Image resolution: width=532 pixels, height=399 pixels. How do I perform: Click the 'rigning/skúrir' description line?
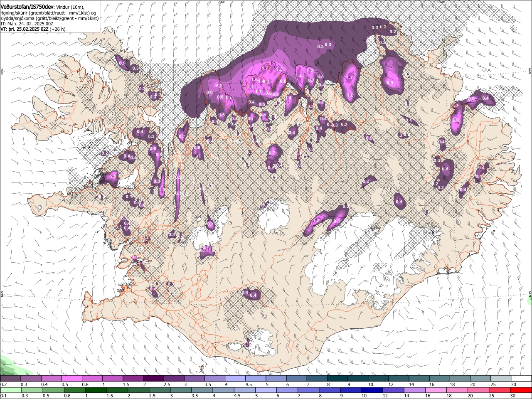click(48, 12)
